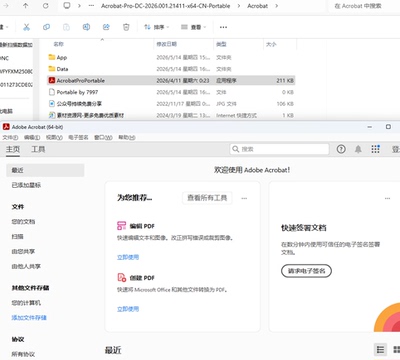Select 由他人共享 in Acrobat sidebar
400x360 pixels.
[x=26, y=266]
